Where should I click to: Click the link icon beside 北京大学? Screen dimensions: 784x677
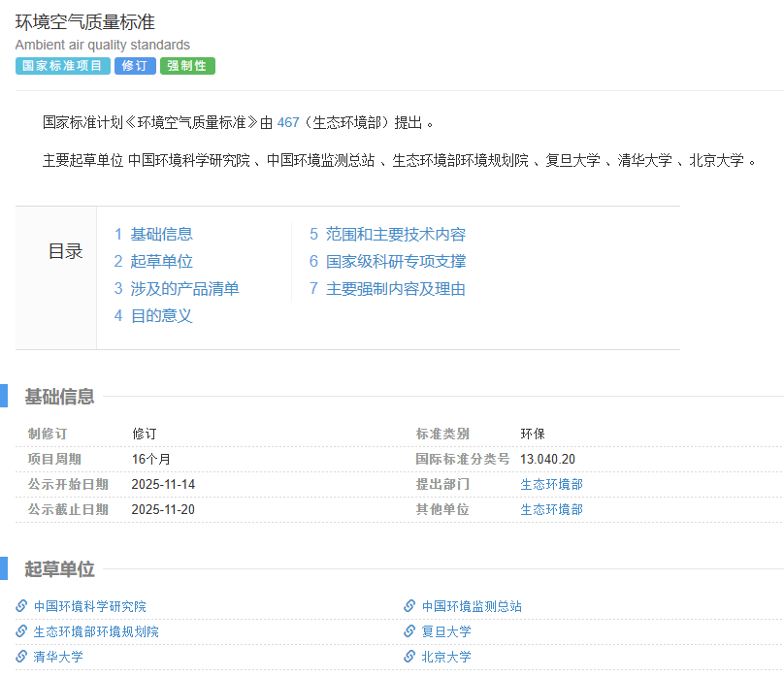(x=409, y=658)
